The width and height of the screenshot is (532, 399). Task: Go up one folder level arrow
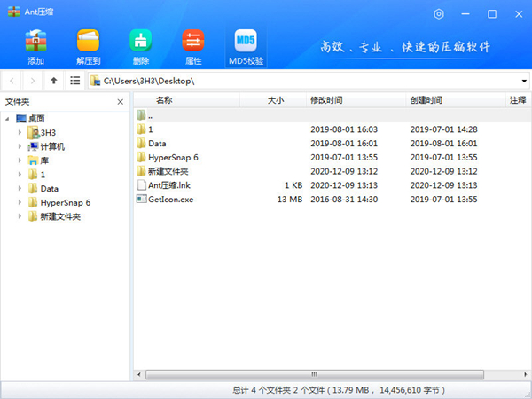(54, 81)
